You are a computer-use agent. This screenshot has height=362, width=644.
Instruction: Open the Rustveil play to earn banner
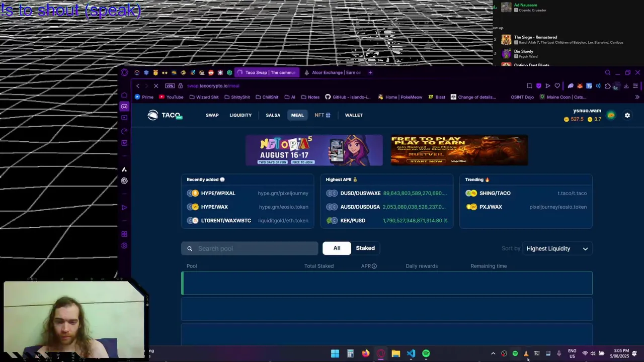[x=459, y=150]
